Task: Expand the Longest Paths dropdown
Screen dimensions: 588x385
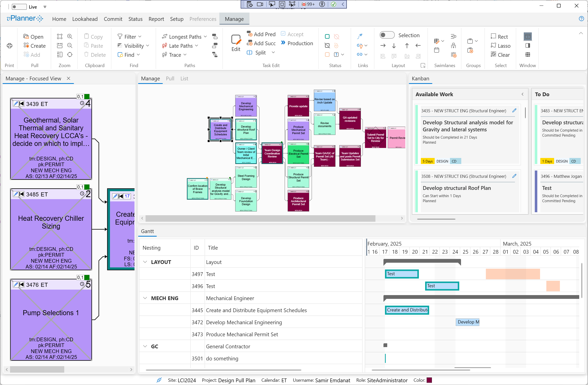Action: (205, 37)
